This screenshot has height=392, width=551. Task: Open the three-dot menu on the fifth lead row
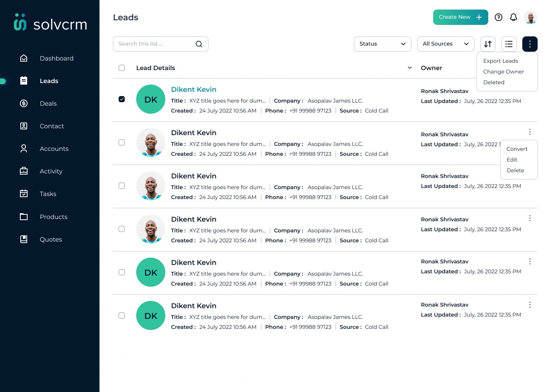pyautogui.click(x=530, y=261)
